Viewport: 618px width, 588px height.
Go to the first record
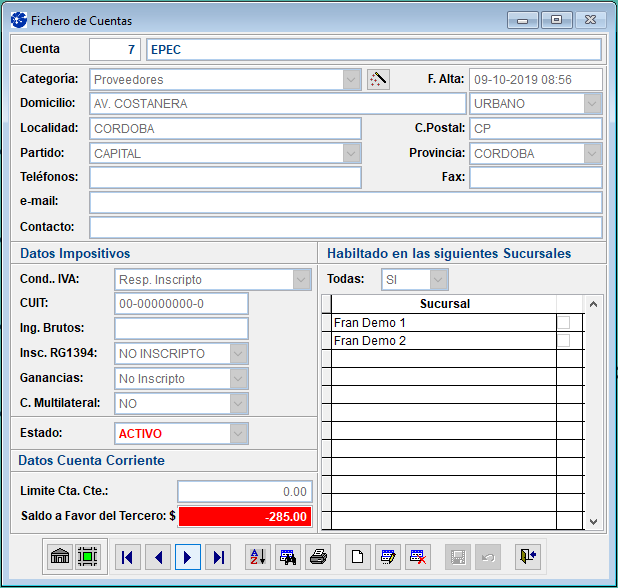pyautogui.click(x=127, y=557)
